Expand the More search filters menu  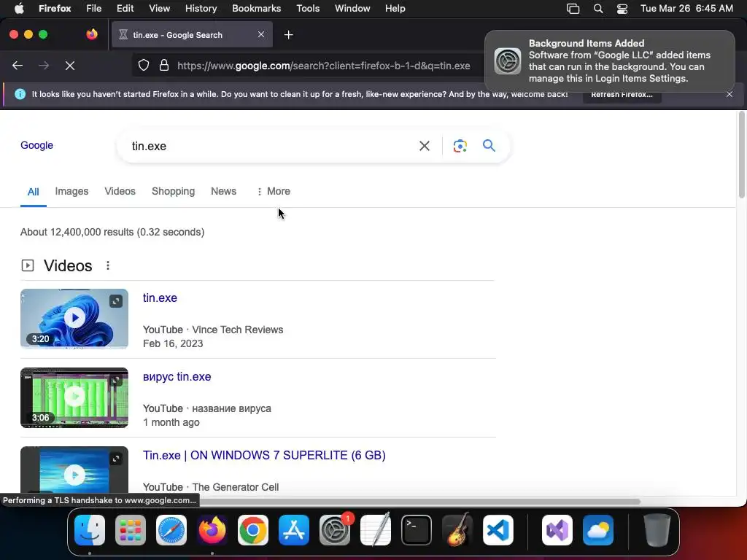click(x=274, y=192)
